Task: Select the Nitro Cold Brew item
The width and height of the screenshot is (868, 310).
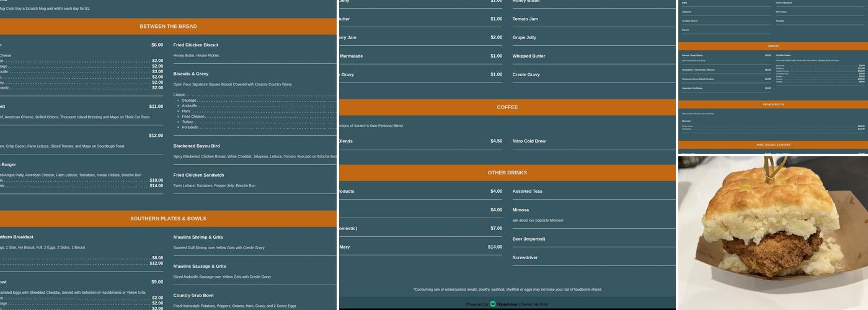Action: click(x=529, y=141)
